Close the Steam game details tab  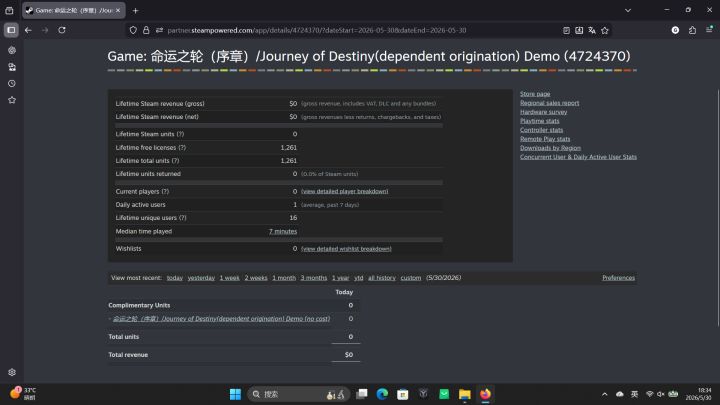click(x=118, y=10)
